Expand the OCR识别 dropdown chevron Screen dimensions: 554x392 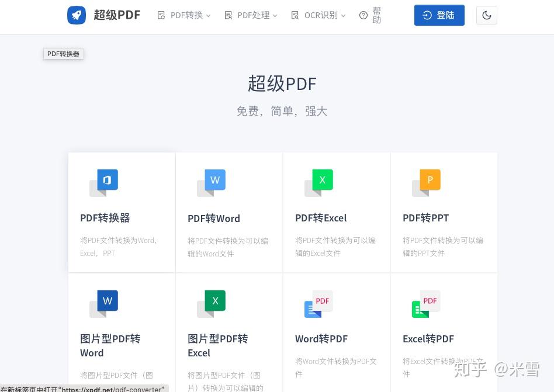343,16
